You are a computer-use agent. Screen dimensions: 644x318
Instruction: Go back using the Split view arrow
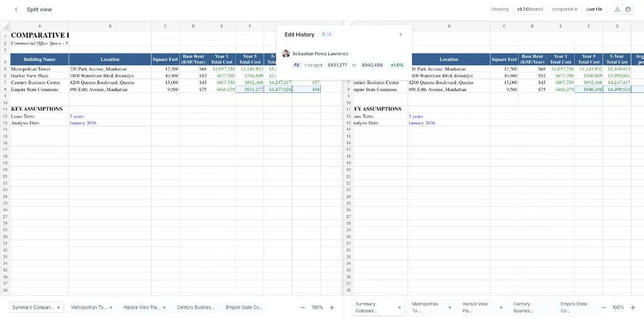point(16,9)
